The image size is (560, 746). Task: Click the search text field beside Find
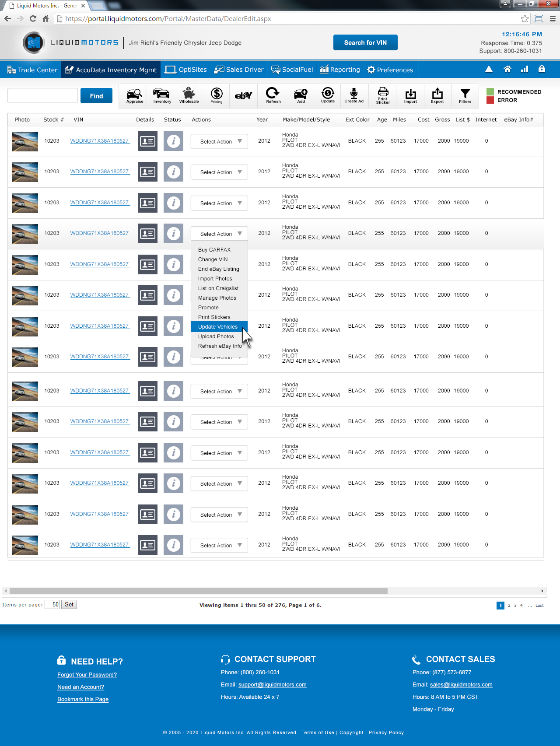42,96
